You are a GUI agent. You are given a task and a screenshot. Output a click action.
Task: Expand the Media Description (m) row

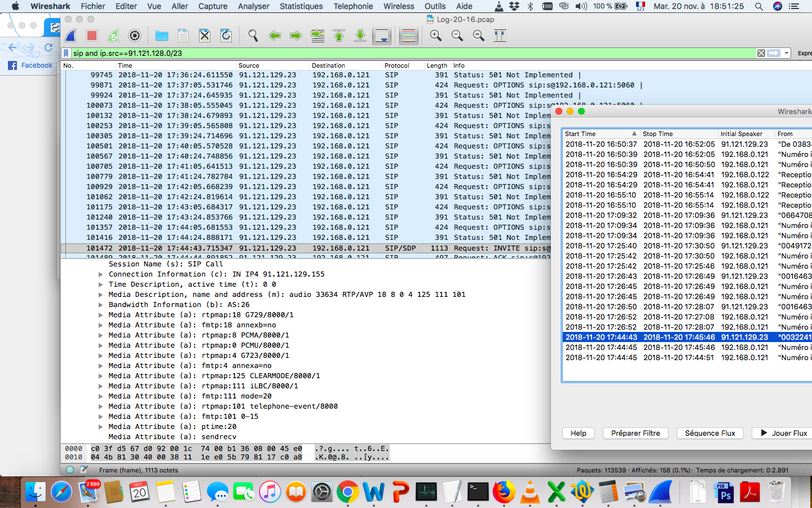(101, 295)
